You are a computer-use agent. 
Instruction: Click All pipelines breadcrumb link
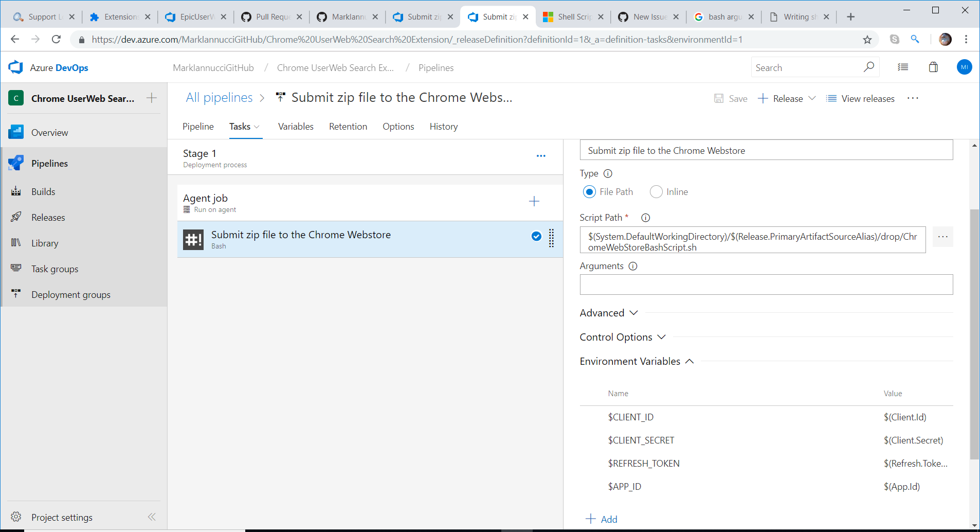click(219, 98)
